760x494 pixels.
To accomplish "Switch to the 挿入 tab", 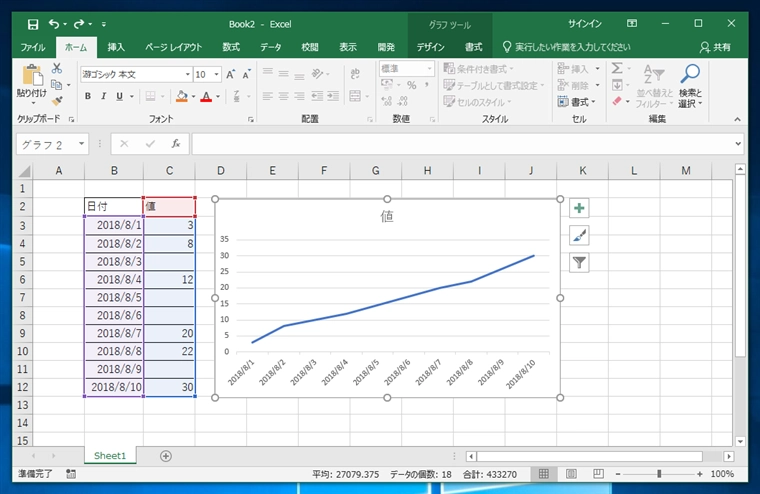I will 116,47.
